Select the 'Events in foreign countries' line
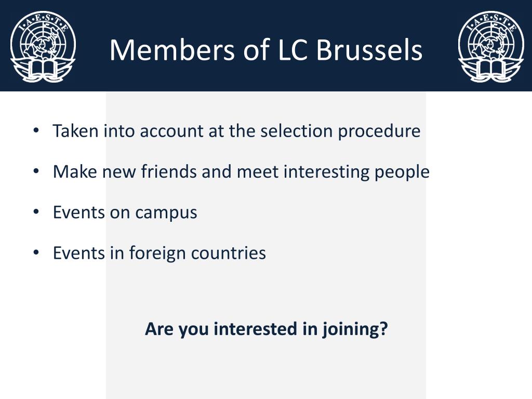Screen dimensions: 532x399 (x=159, y=254)
